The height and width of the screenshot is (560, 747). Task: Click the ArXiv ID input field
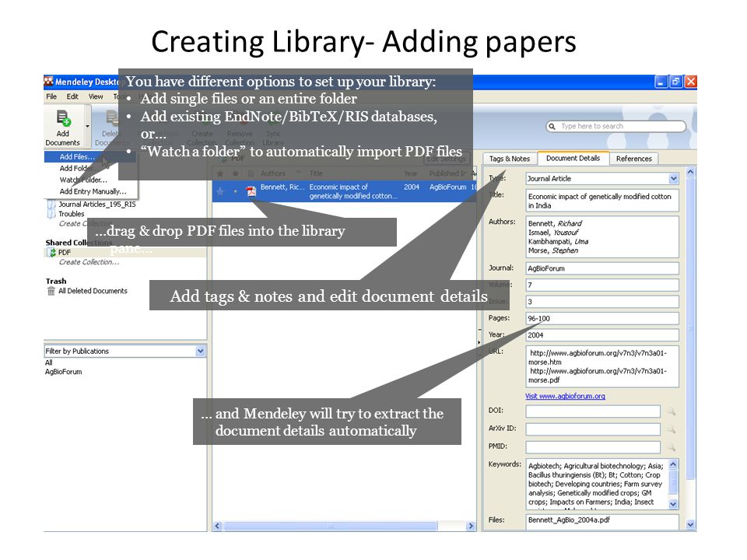[x=593, y=429]
